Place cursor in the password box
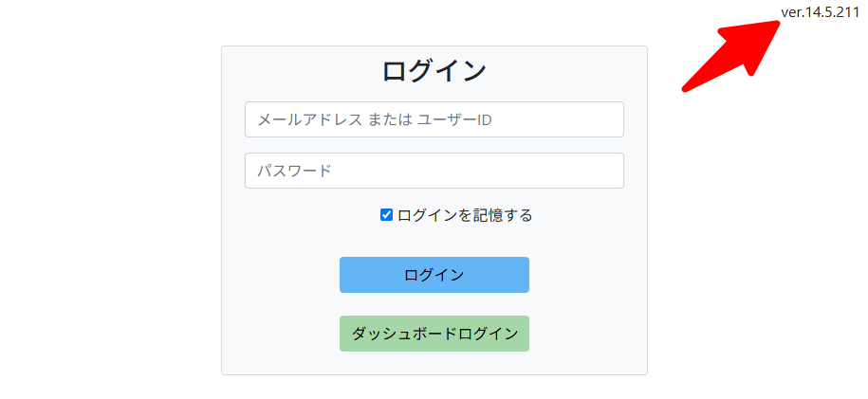This screenshot has width=868, height=399. [x=434, y=171]
